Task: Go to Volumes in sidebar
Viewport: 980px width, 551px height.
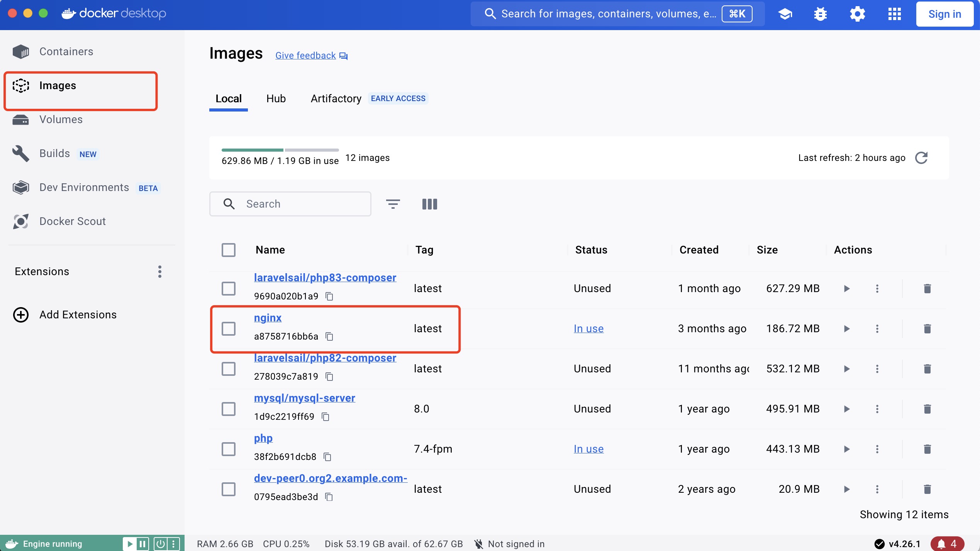Action: [60, 120]
